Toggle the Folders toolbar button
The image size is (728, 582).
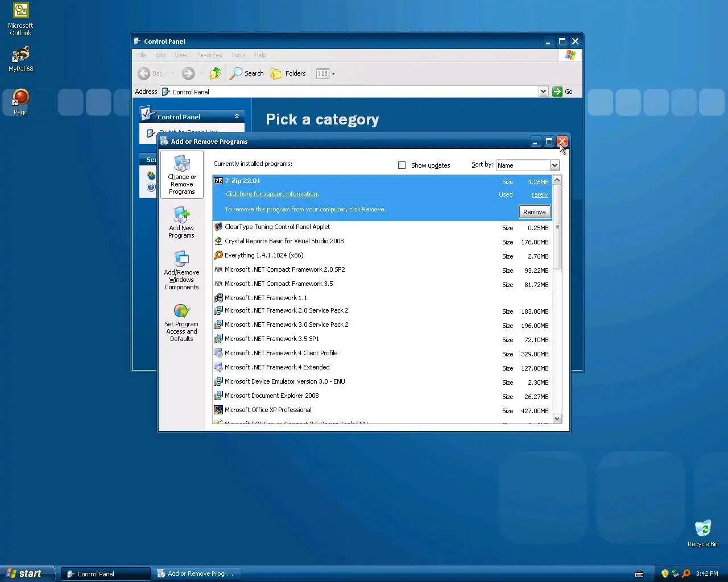click(288, 73)
